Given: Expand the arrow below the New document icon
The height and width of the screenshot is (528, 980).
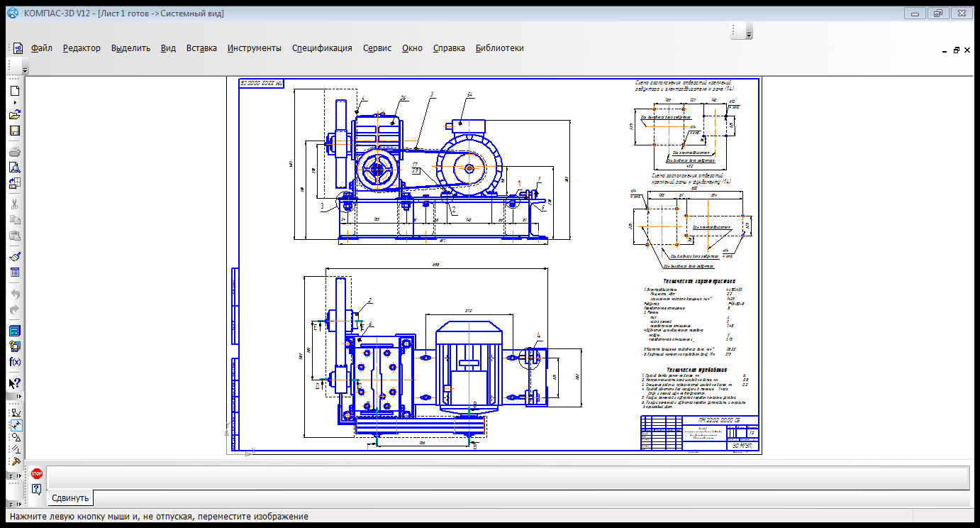Looking at the screenshot, I should click(x=15, y=102).
